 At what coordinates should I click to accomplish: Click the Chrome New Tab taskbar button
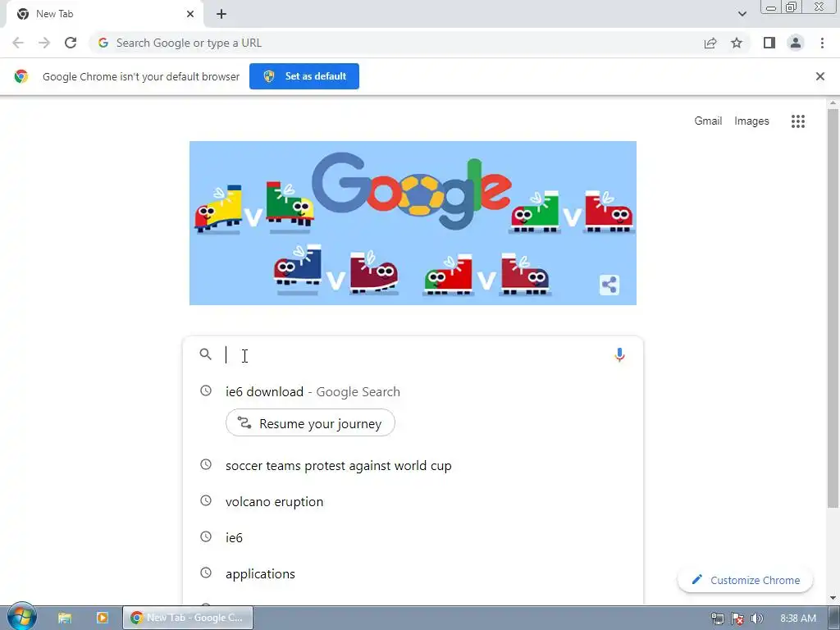coord(188,618)
